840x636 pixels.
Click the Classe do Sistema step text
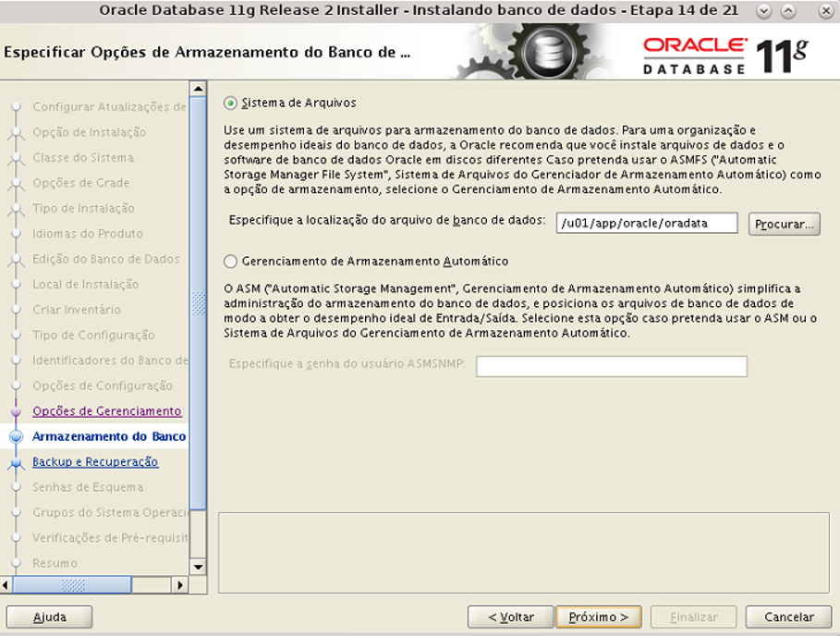83,157
